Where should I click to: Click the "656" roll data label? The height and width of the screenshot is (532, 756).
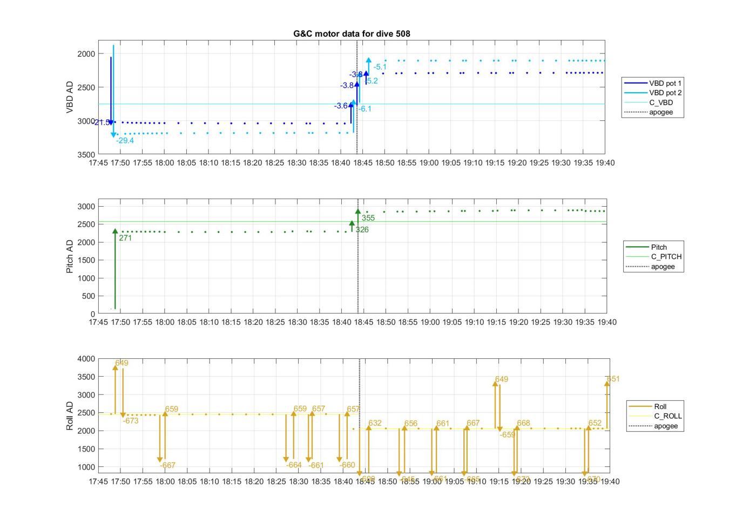(x=411, y=424)
